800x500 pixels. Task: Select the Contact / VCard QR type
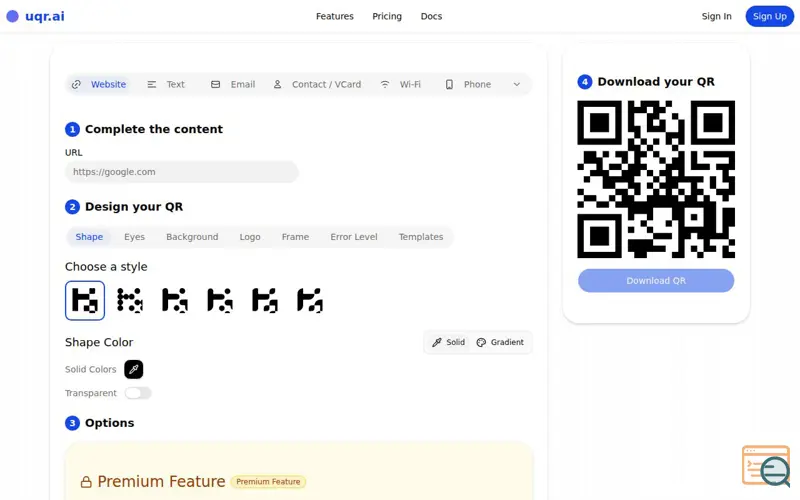[317, 84]
